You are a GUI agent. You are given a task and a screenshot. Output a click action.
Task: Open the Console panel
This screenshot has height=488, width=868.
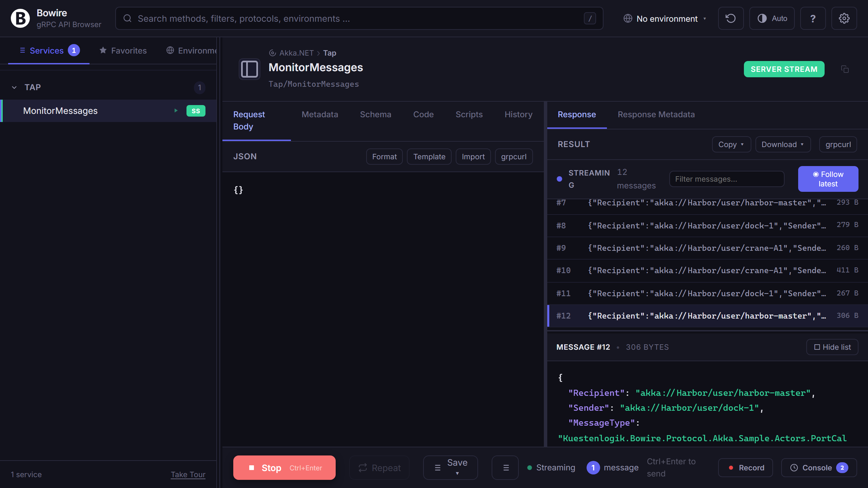coord(819,468)
